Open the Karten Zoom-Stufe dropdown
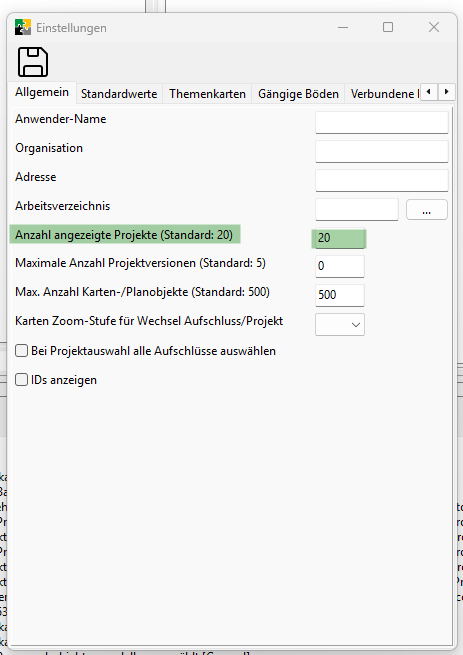Viewport: 463px width, 655px height. [x=340, y=324]
